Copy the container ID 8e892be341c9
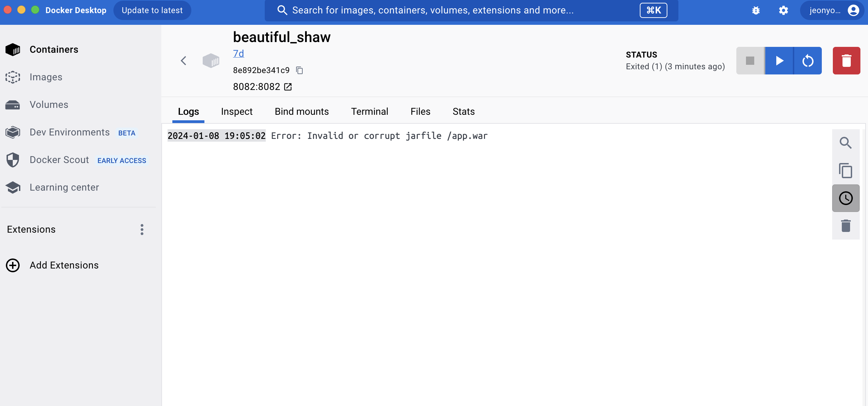 coord(300,70)
